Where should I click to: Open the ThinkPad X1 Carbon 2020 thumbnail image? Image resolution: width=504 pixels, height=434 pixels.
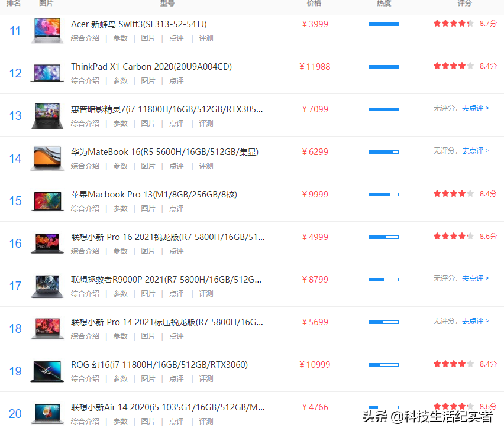pos(47,73)
